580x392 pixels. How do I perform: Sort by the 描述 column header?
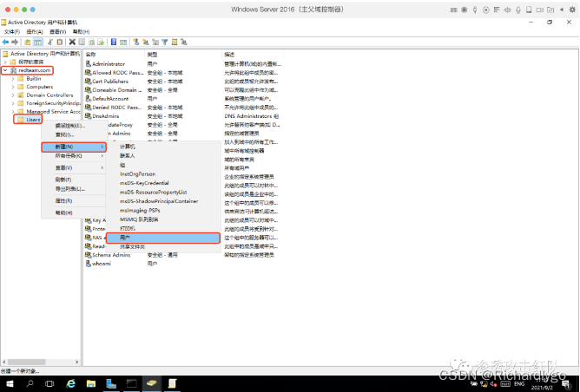point(253,55)
